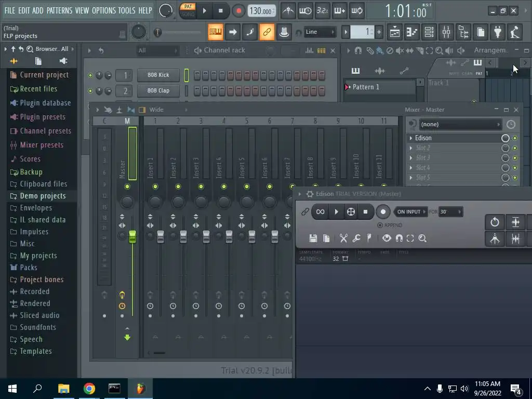Open the ADD menu
The image size is (532, 399).
coord(37,10)
